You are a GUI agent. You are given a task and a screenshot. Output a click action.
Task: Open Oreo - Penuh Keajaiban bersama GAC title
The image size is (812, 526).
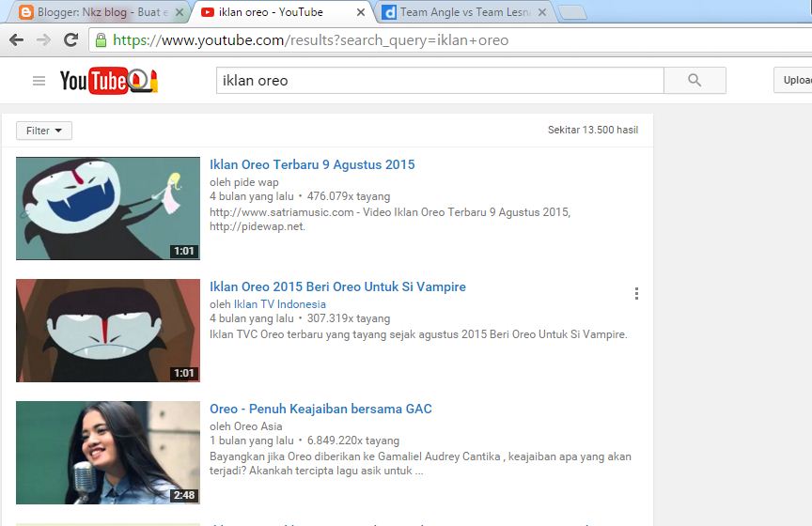point(320,409)
